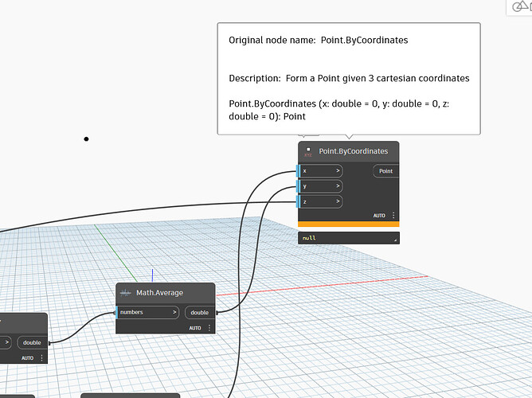Click the numbers input port on Math.Average
Image resolution: width=532 pixels, height=398 pixels.
tap(147, 312)
